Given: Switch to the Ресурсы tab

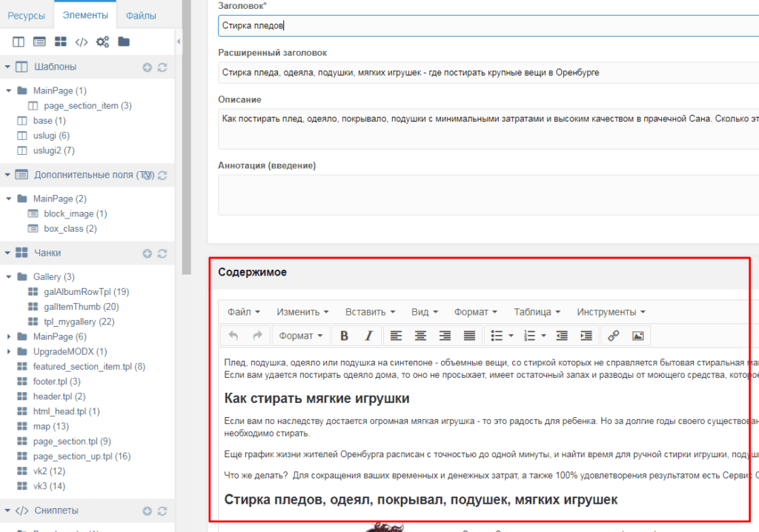Looking at the screenshot, I should click(x=26, y=15).
